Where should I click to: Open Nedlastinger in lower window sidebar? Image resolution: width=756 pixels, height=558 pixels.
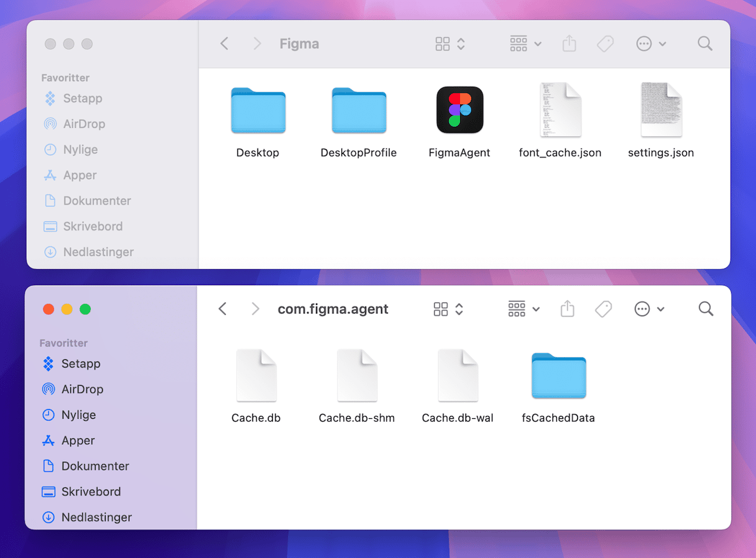[96, 517]
